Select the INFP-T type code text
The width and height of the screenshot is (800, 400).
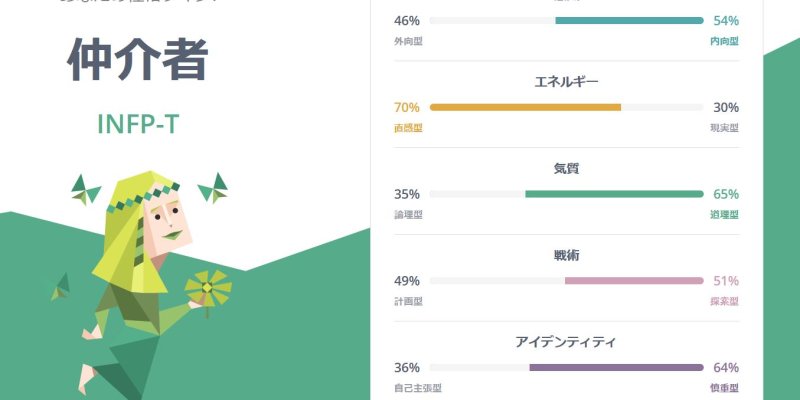[x=138, y=123]
